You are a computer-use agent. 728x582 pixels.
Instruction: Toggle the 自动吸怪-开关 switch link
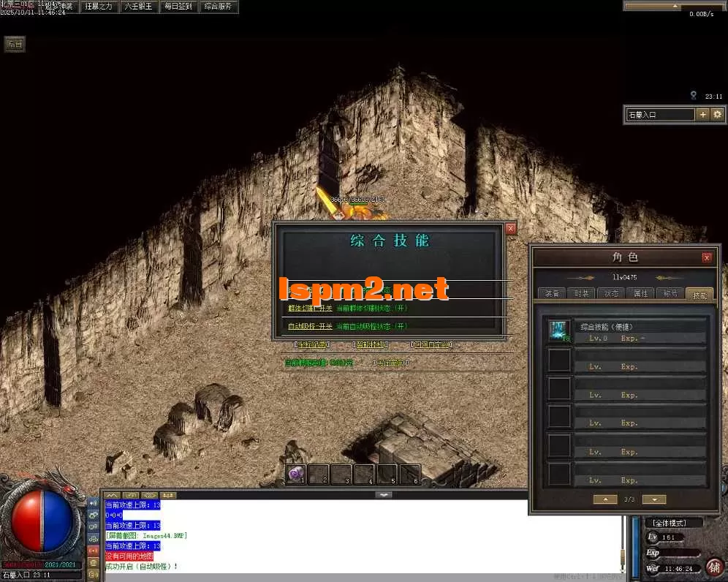310,327
